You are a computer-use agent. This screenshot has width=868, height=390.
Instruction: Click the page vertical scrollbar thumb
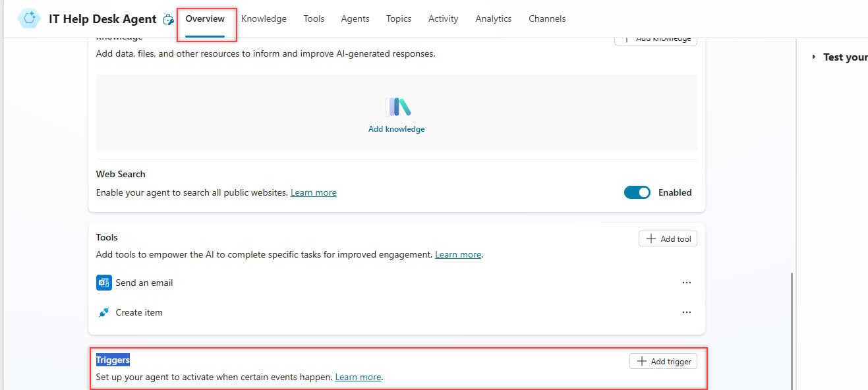[792, 331]
